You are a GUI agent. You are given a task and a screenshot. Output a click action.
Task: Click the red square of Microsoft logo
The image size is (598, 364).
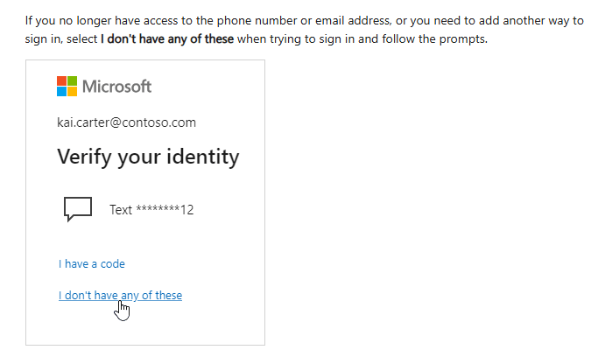tap(61, 80)
